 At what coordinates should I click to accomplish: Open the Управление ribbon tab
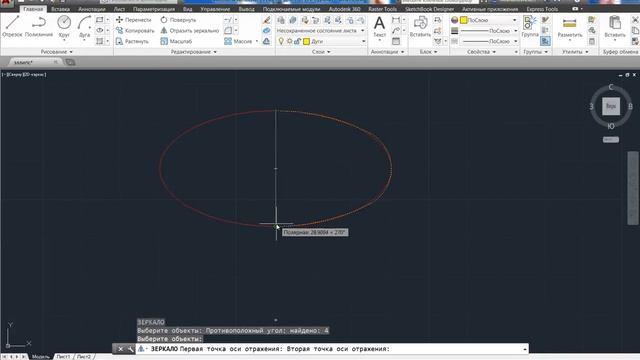[x=215, y=9]
